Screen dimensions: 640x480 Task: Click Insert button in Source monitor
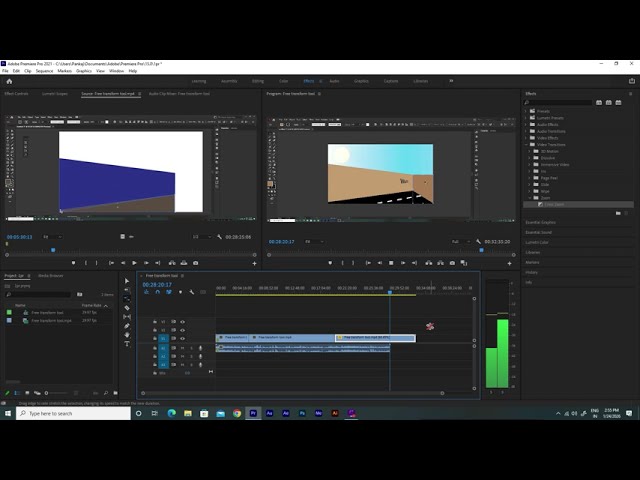172,263
